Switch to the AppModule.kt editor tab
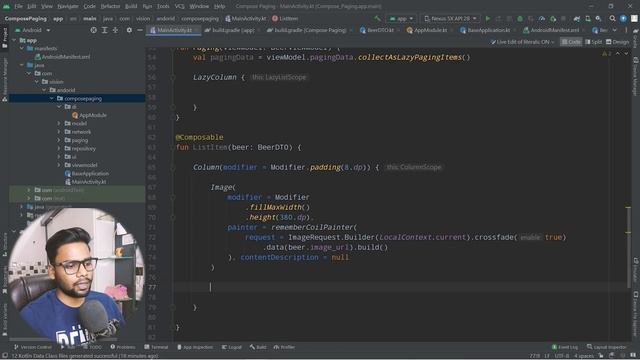 427,30
